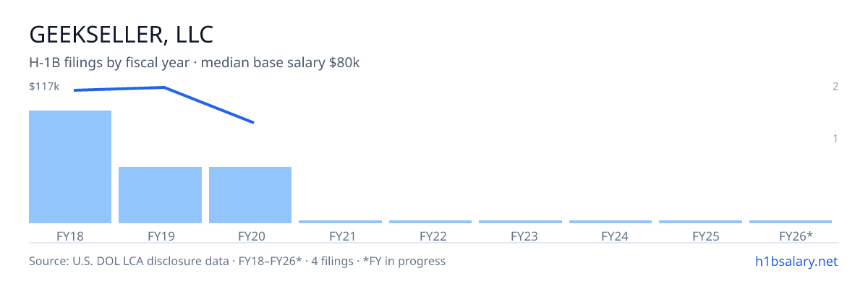
Task: Click the FY19 axis label
Action: coord(160,236)
